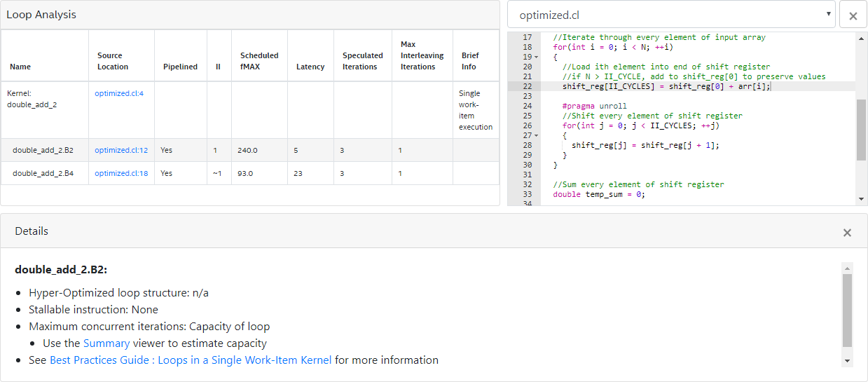Close the optimized.cl source code panel
Image resolution: width=868 pixels, height=382 pixels.
tap(853, 15)
